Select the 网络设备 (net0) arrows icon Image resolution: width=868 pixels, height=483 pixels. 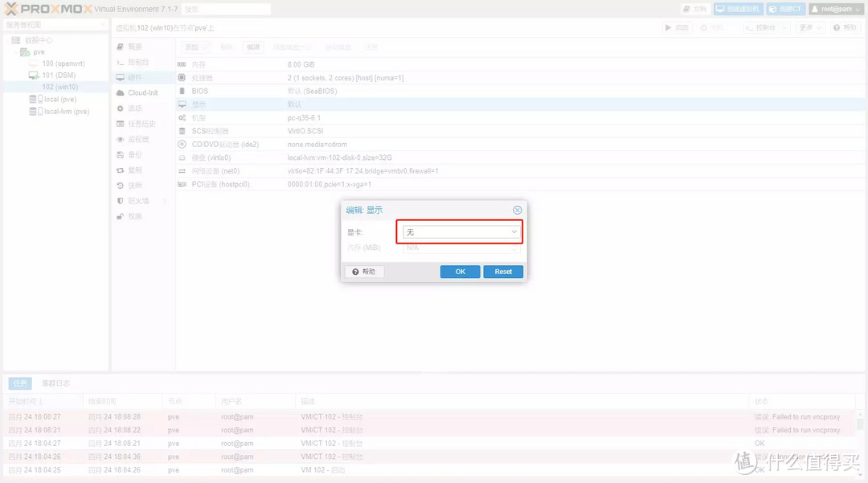pos(182,171)
